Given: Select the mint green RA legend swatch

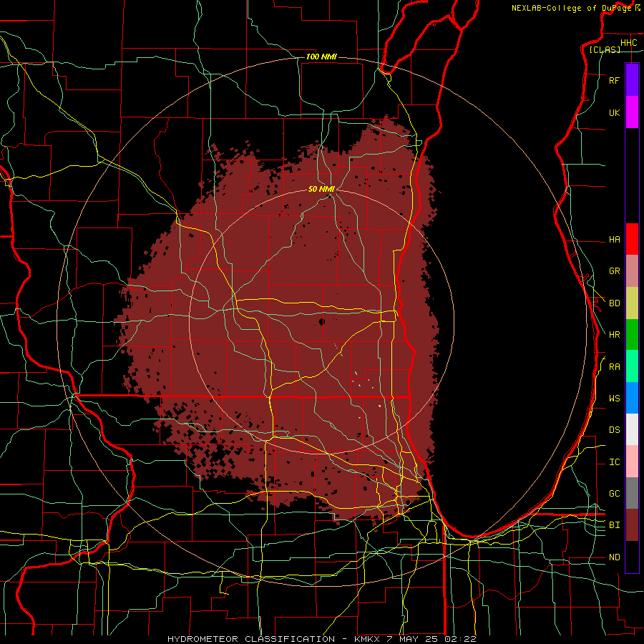Looking at the screenshot, I should pos(632,366).
